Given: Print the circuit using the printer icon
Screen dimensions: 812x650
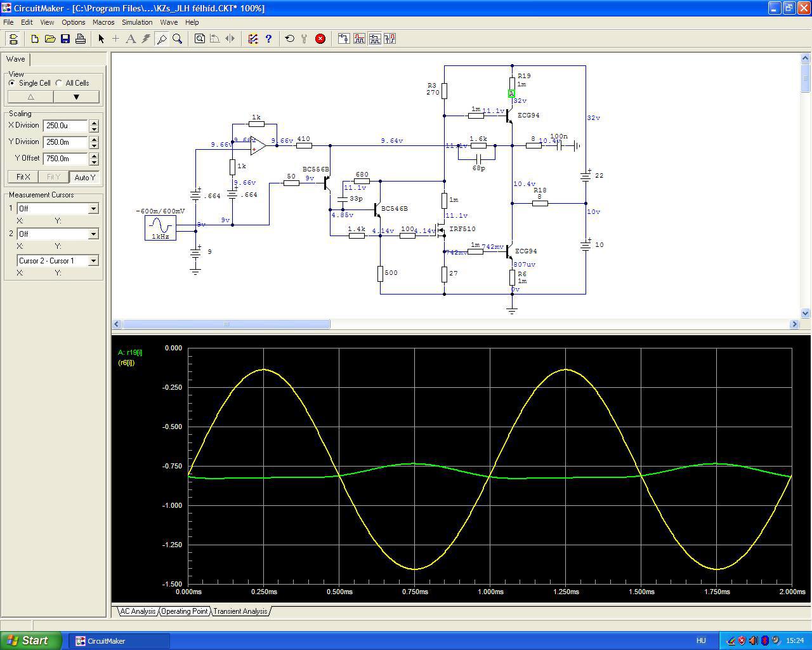Looking at the screenshot, I should [x=81, y=39].
